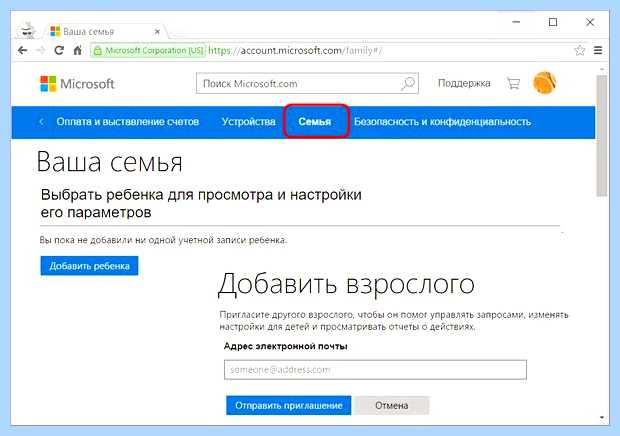Click the Поддержка link
Screen dimensions: 620x436
click(464, 83)
